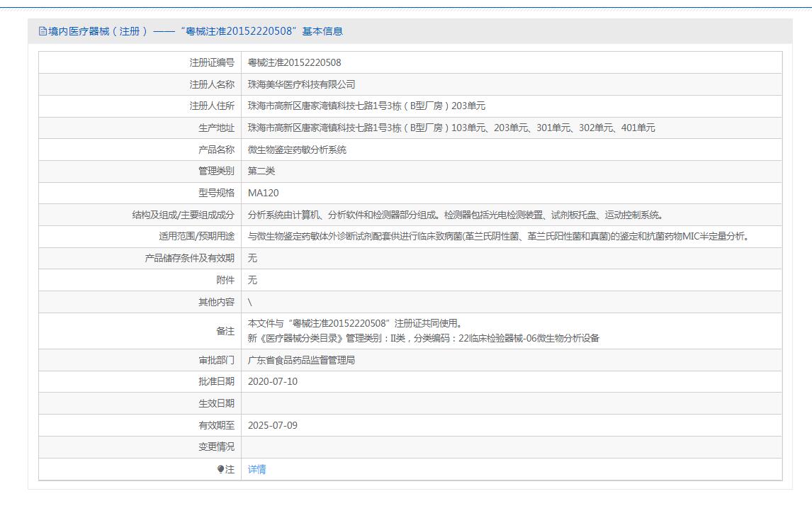Click the intended use text mentioning MIC半定量分析
812x506 pixels.
(x=498, y=237)
